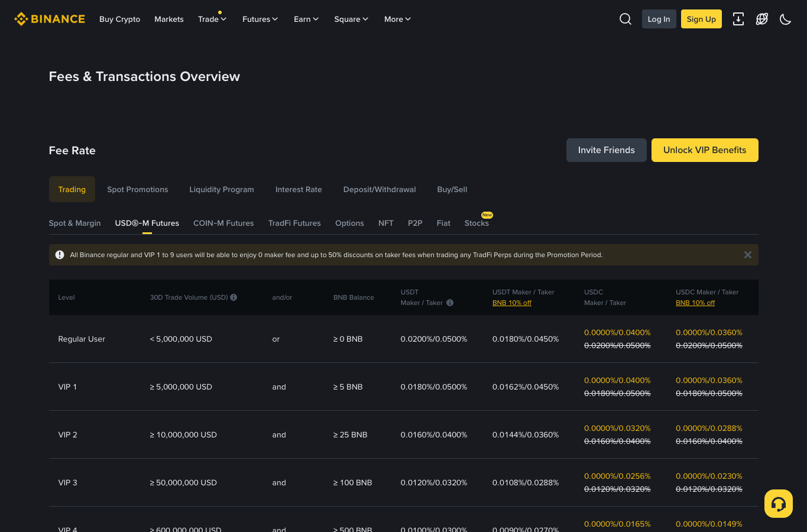The image size is (807, 532).
Task: Click the 'Fee Rate' section heading
Action: [x=72, y=150]
